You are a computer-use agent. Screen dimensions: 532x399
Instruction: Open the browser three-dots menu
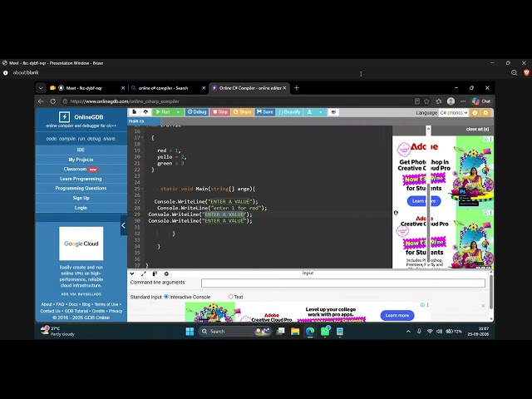pos(463,101)
